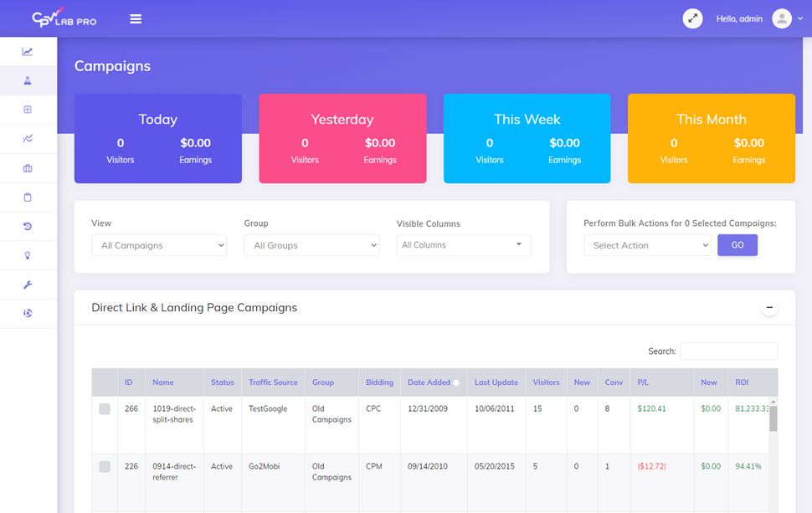This screenshot has width=812, height=513.
Task: Open the Campaigns flask icon in sidebar
Action: click(x=28, y=80)
